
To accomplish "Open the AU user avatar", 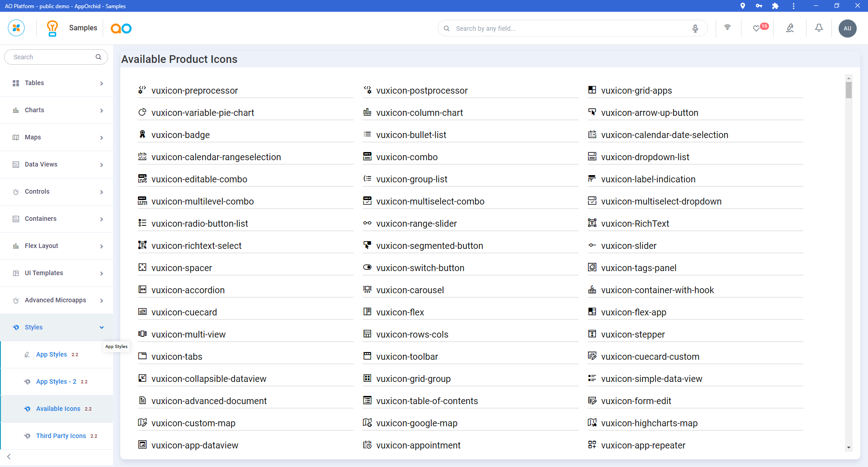I will (847, 28).
